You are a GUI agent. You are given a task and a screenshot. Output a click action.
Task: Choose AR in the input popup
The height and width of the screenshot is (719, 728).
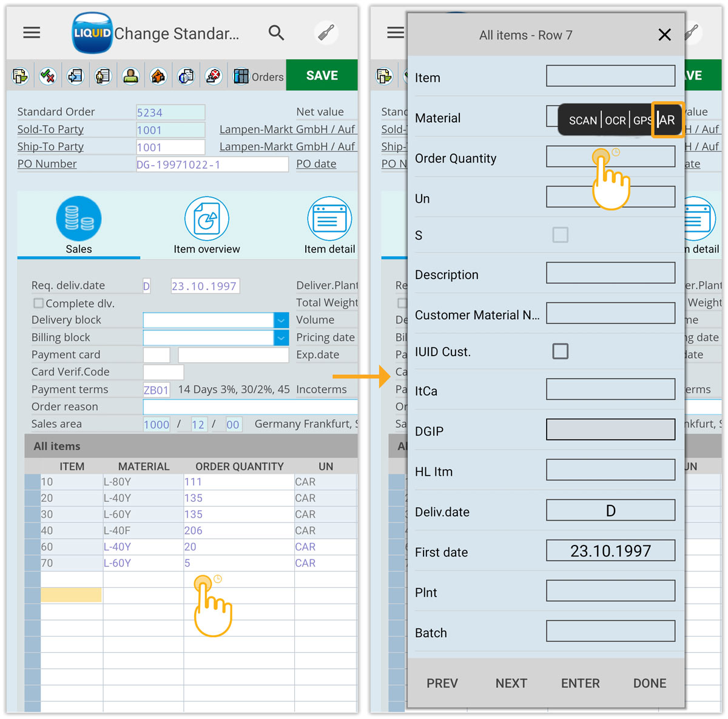(667, 120)
